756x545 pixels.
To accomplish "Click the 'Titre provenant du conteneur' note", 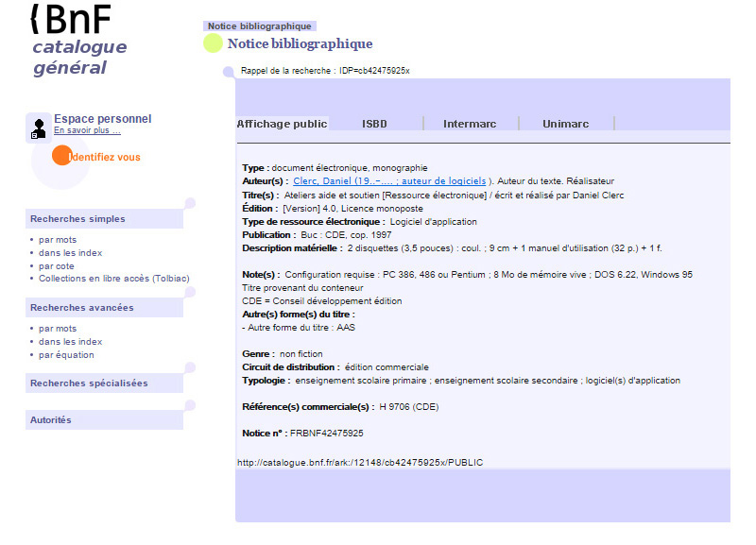I will (x=302, y=288).
